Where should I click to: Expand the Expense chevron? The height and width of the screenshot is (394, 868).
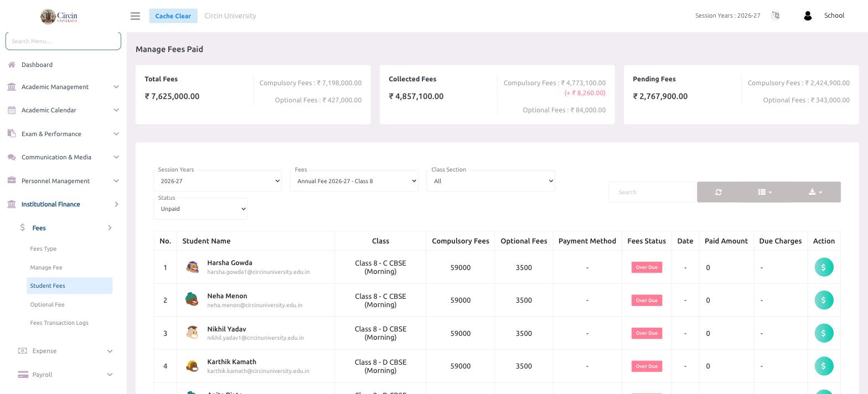pos(110,351)
